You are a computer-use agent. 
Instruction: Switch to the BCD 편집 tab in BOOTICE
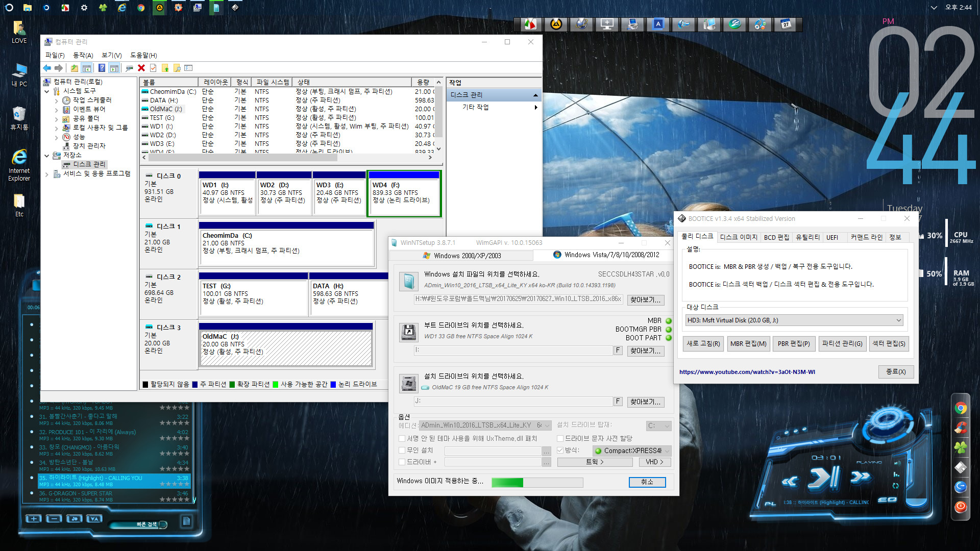[x=776, y=237]
